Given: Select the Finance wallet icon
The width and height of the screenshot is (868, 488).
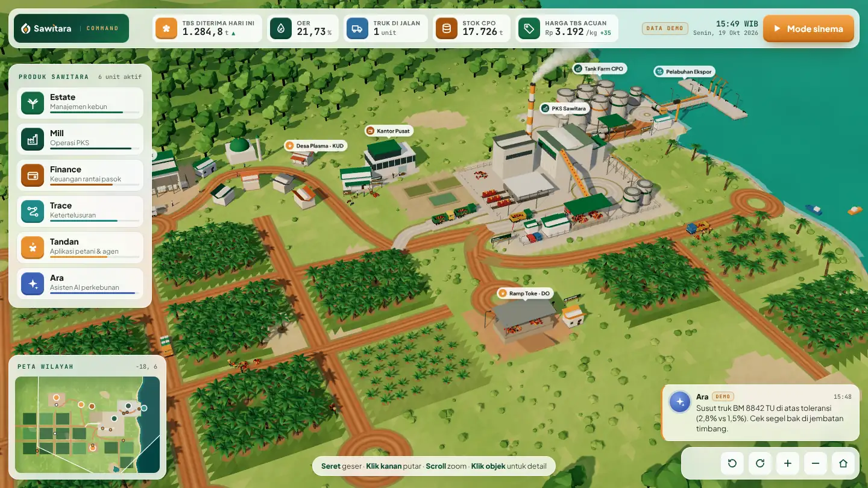Looking at the screenshot, I should pyautogui.click(x=33, y=175).
